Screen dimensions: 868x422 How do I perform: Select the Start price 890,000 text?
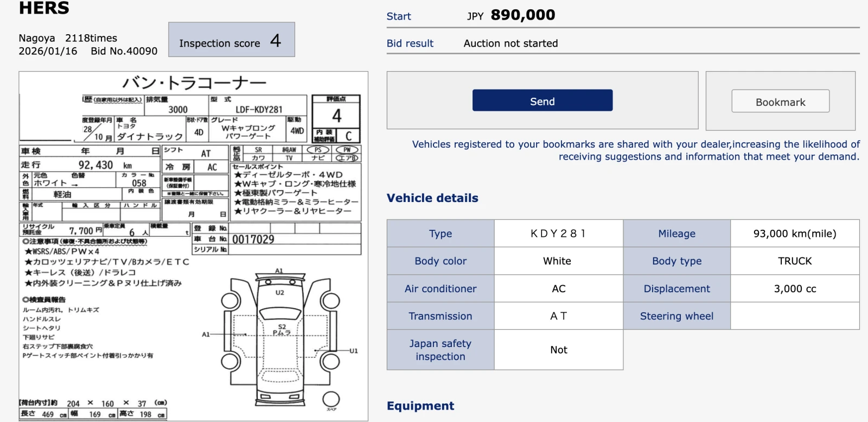pyautogui.click(x=522, y=15)
